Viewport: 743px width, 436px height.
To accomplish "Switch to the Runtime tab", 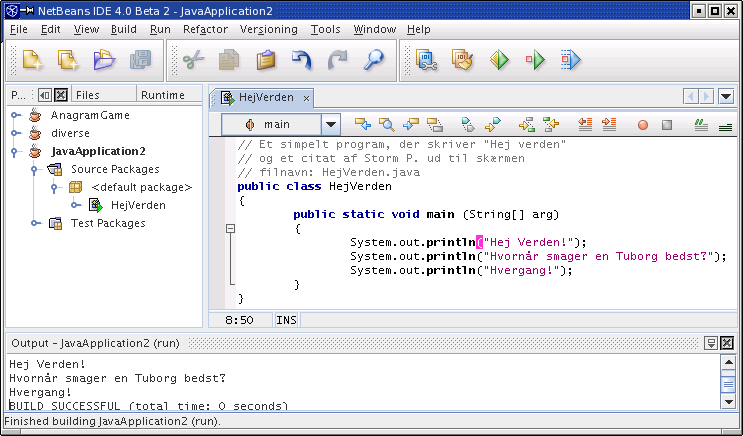I will (x=162, y=95).
